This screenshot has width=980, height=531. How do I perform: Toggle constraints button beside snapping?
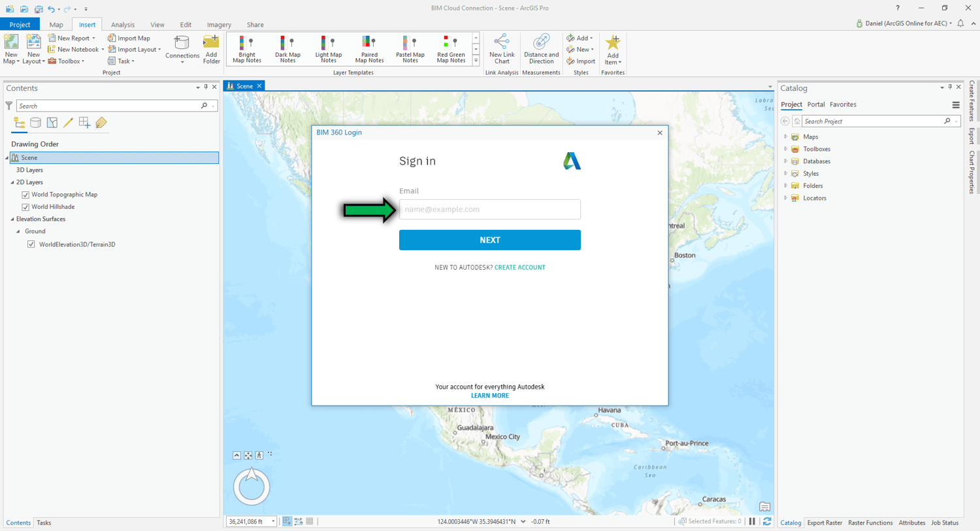(299, 522)
